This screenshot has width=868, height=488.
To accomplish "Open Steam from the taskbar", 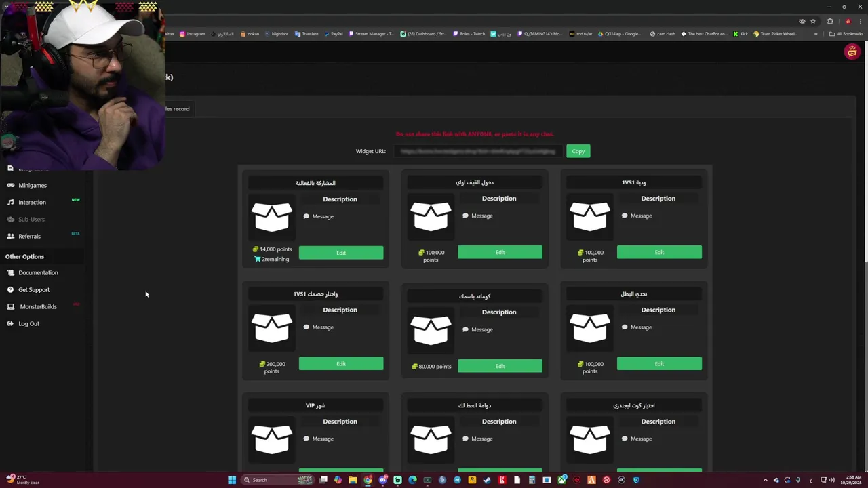I will (x=487, y=480).
